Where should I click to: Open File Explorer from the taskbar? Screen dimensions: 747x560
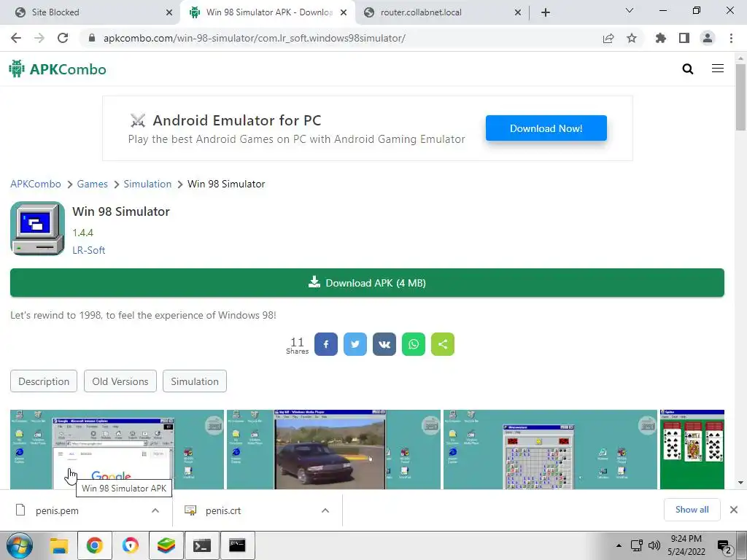point(59,545)
